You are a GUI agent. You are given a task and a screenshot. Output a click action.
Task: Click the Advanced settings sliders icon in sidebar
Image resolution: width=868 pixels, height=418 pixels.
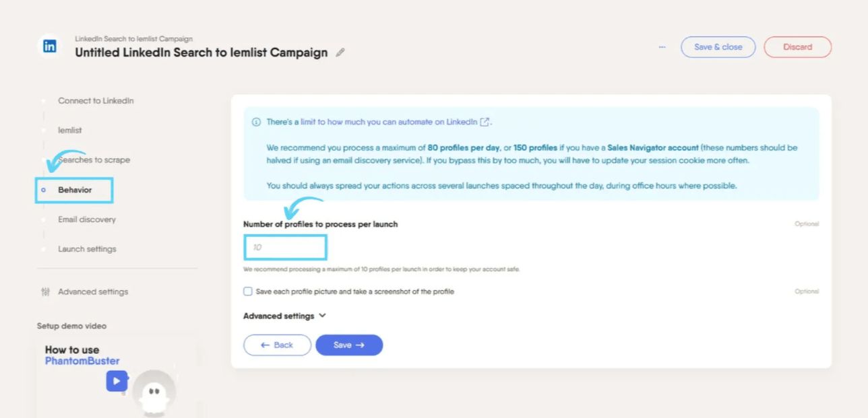(x=46, y=292)
